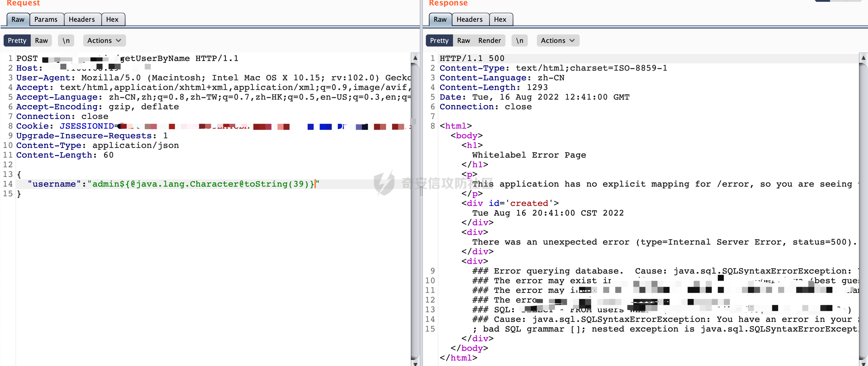This screenshot has width=868, height=366.
Task: Switch response view to Raw mode
Action: point(463,40)
